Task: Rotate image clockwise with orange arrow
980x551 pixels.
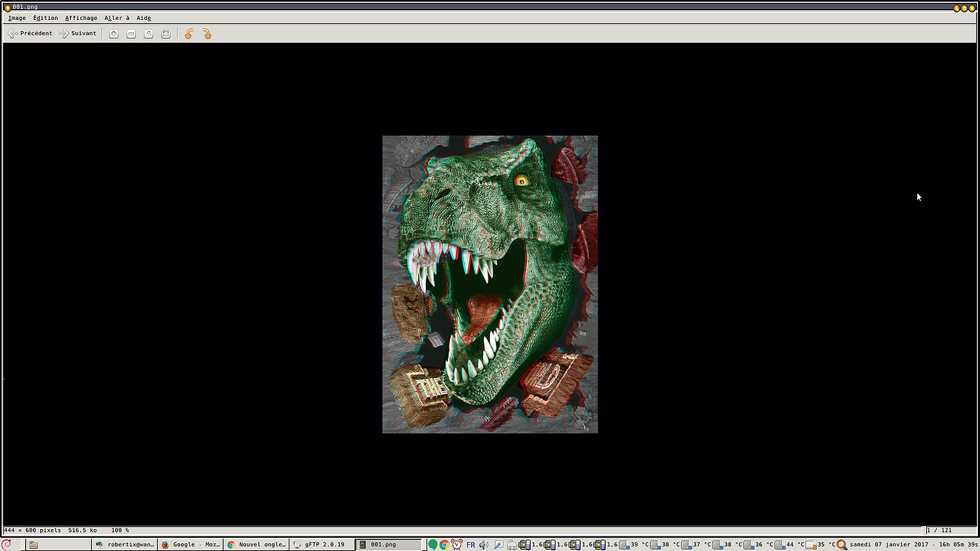Action: pyautogui.click(x=206, y=34)
